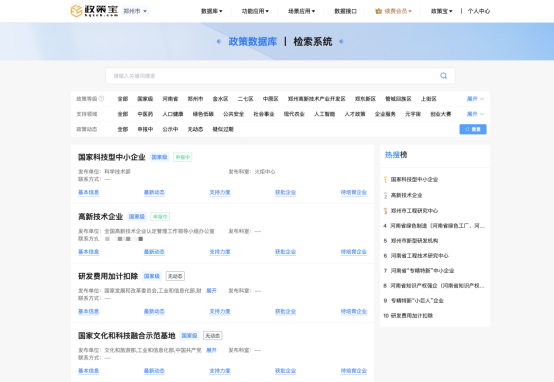Open the 数据库 menu
The height and width of the screenshot is (382, 554).
pos(212,11)
